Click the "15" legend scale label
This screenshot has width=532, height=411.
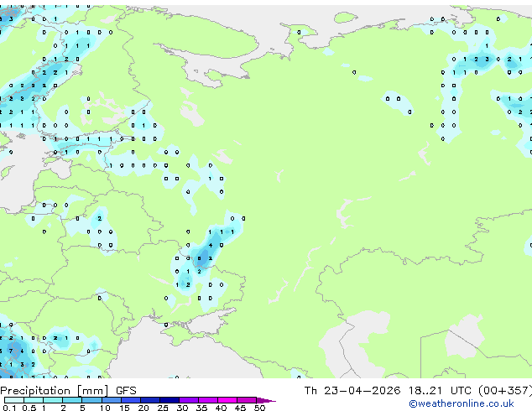(x=124, y=408)
